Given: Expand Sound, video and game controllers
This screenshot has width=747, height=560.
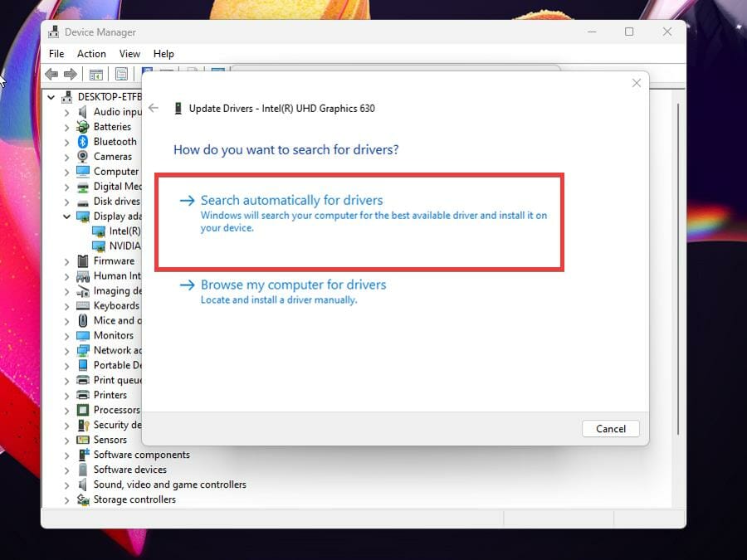Looking at the screenshot, I should pos(66,485).
